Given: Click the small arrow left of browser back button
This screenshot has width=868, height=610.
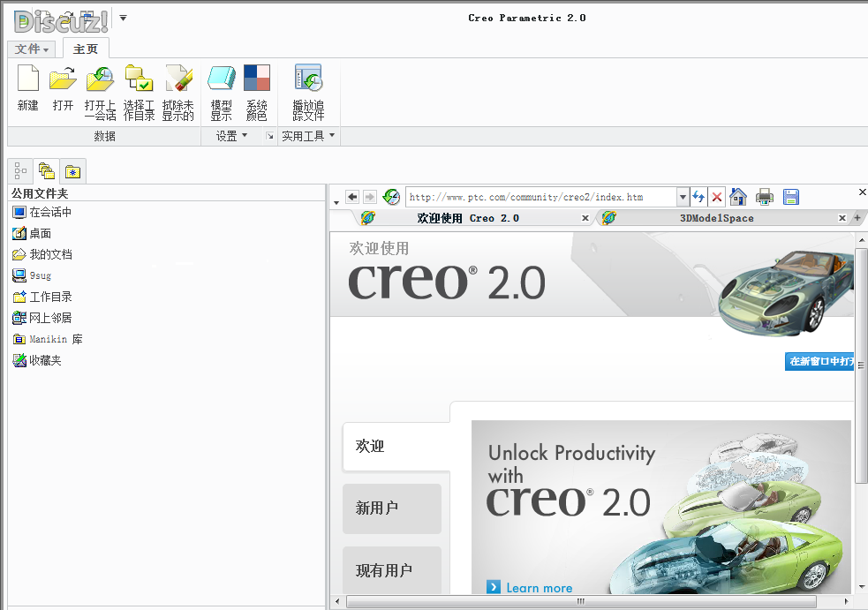Looking at the screenshot, I should (336, 203).
